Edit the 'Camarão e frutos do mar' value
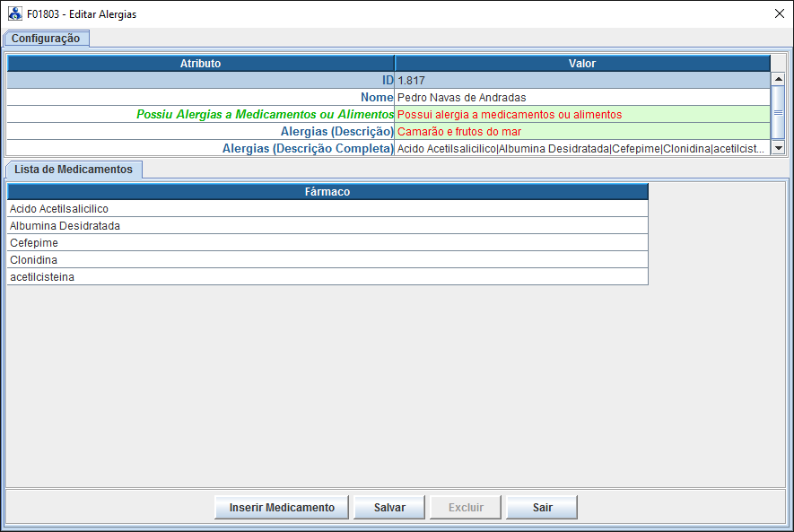This screenshot has height=532, width=794. click(x=581, y=132)
